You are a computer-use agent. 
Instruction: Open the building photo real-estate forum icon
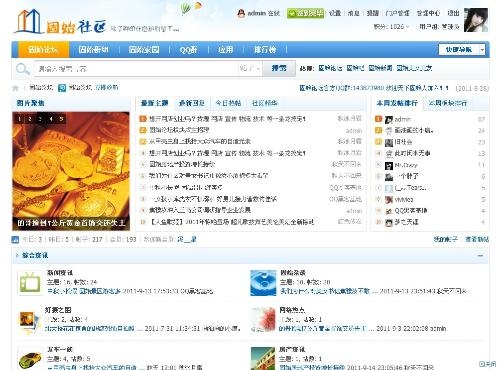[263, 358]
